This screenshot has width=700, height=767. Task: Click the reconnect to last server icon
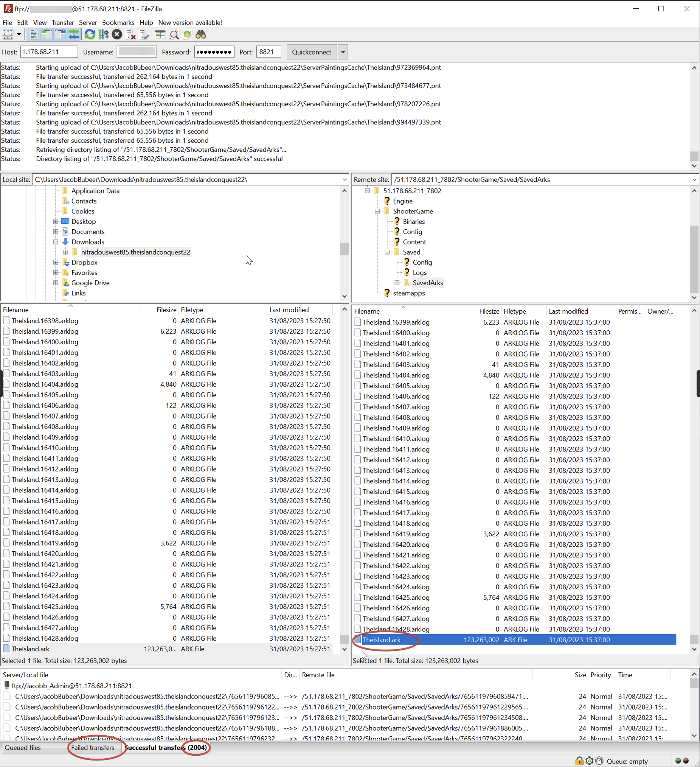144,35
